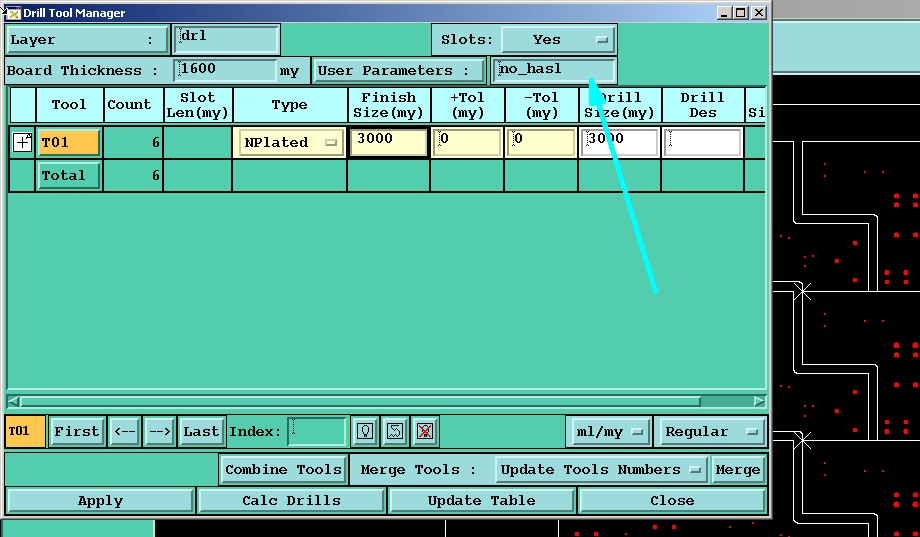Click the Finish Size(my) column header
This screenshot has height=537, width=920.
click(x=389, y=105)
